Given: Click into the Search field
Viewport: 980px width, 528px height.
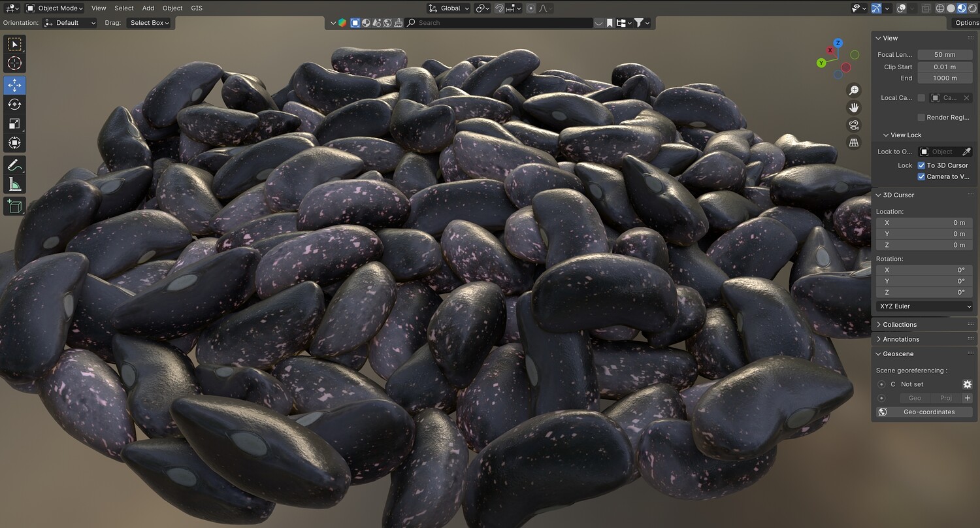Looking at the screenshot, I should tap(498, 23).
